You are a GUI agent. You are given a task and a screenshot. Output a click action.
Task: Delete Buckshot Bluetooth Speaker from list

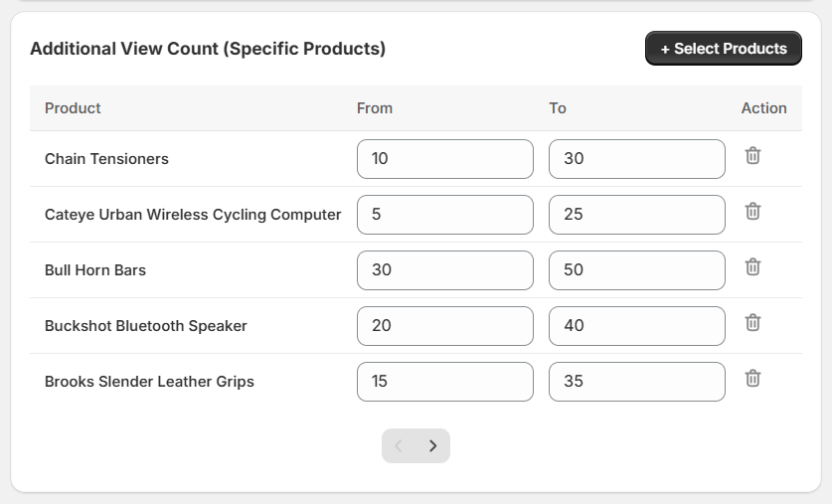(x=753, y=323)
